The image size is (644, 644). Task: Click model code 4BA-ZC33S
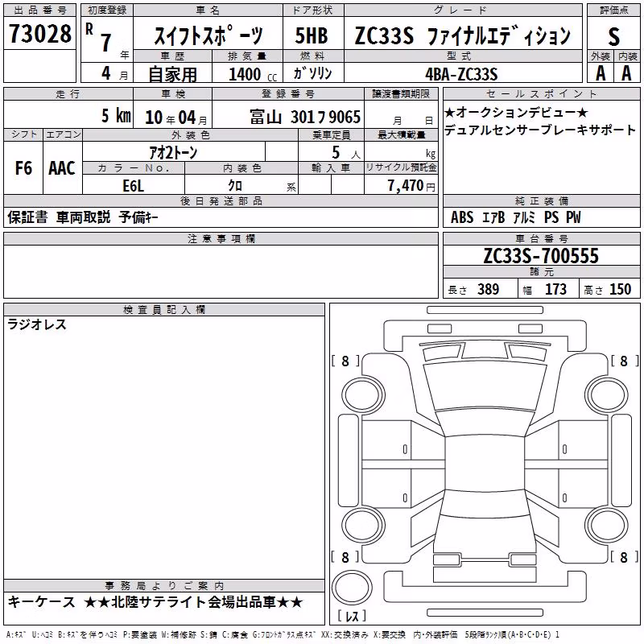pyautogui.click(x=461, y=74)
